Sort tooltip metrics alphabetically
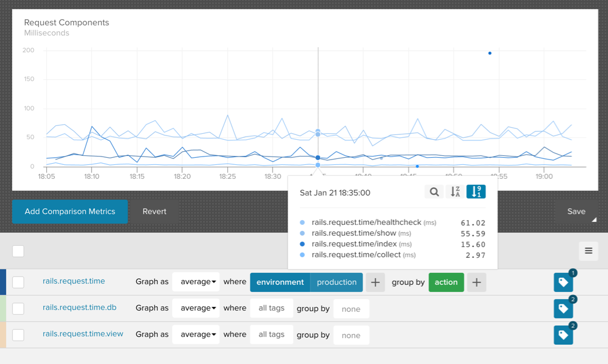The image size is (608, 364). [455, 192]
